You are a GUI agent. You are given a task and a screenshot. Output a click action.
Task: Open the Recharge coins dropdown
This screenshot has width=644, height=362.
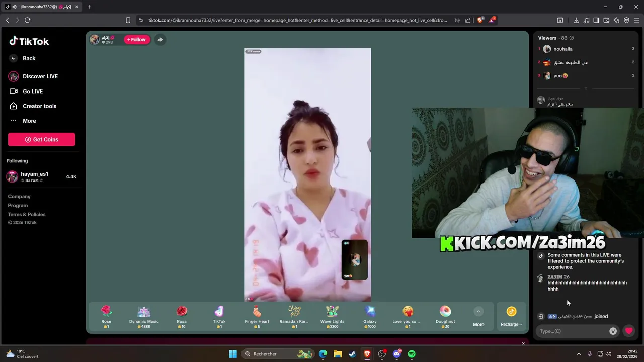(x=511, y=317)
